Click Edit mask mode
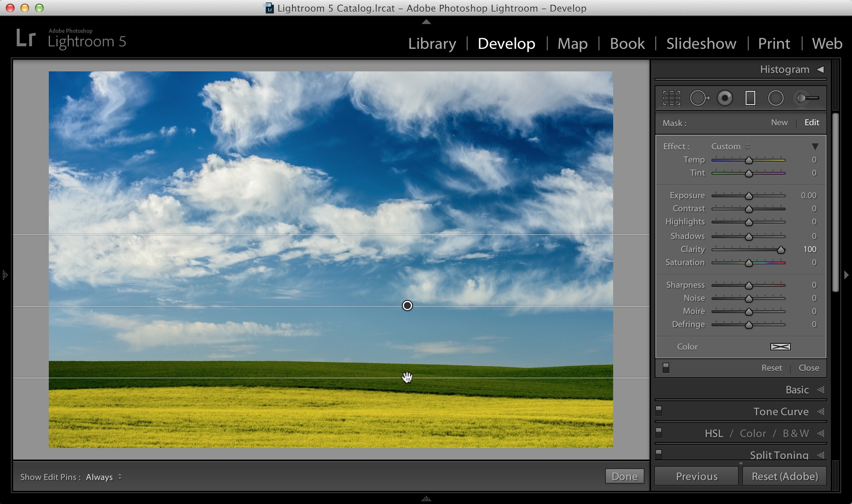Viewport: 852px width, 504px height. 812,123
